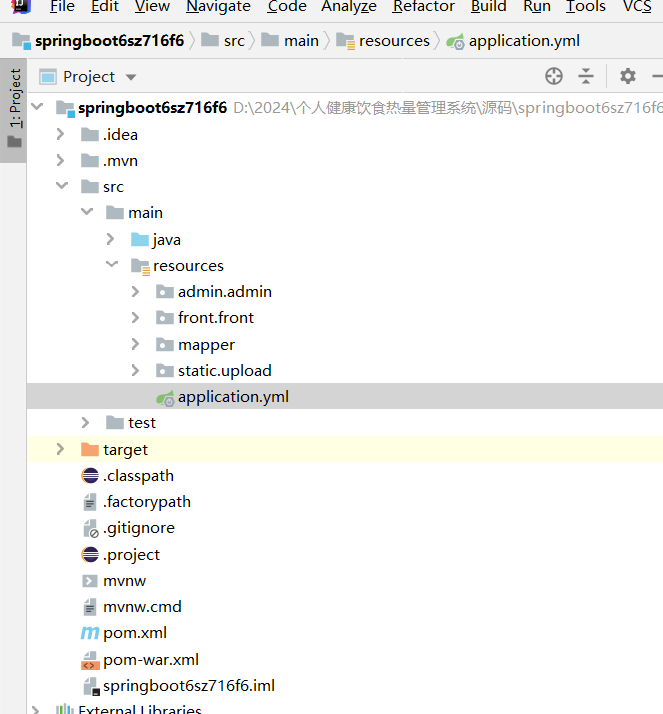The image size is (663, 714).
Task: Collapse the resources folder
Action: (110, 266)
